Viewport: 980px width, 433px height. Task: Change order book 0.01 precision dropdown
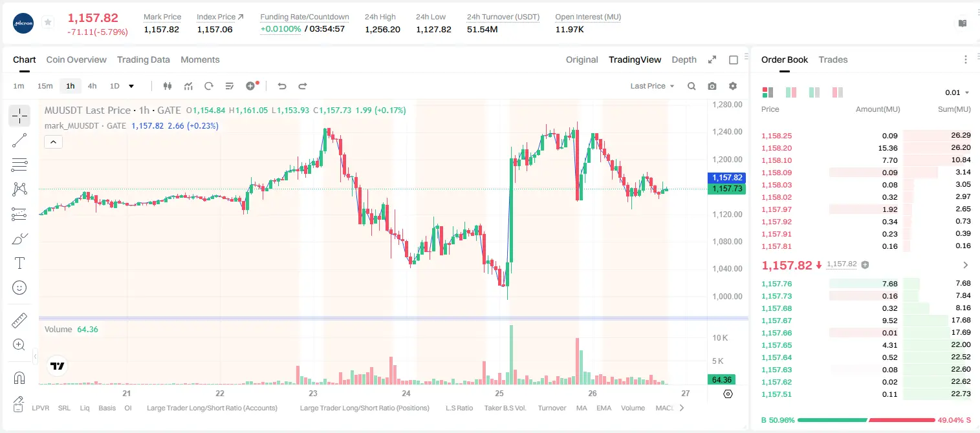[x=957, y=92]
